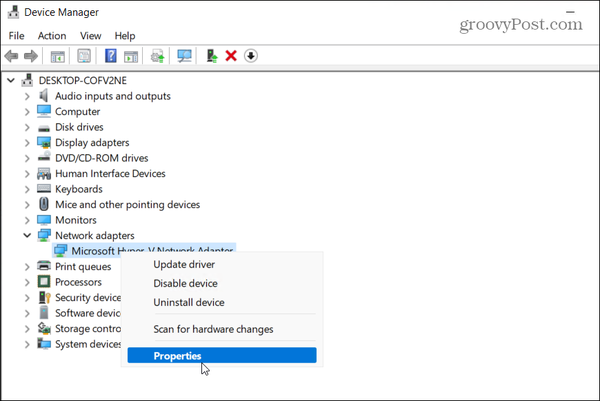The height and width of the screenshot is (401, 600).
Task: Click the update driver toolbar icon
Action: [x=211, y=56]
